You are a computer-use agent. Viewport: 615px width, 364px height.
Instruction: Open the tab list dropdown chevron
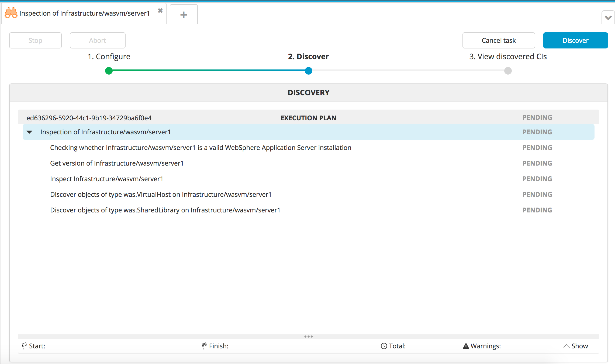pyautogui.click(x=608, y=17)
